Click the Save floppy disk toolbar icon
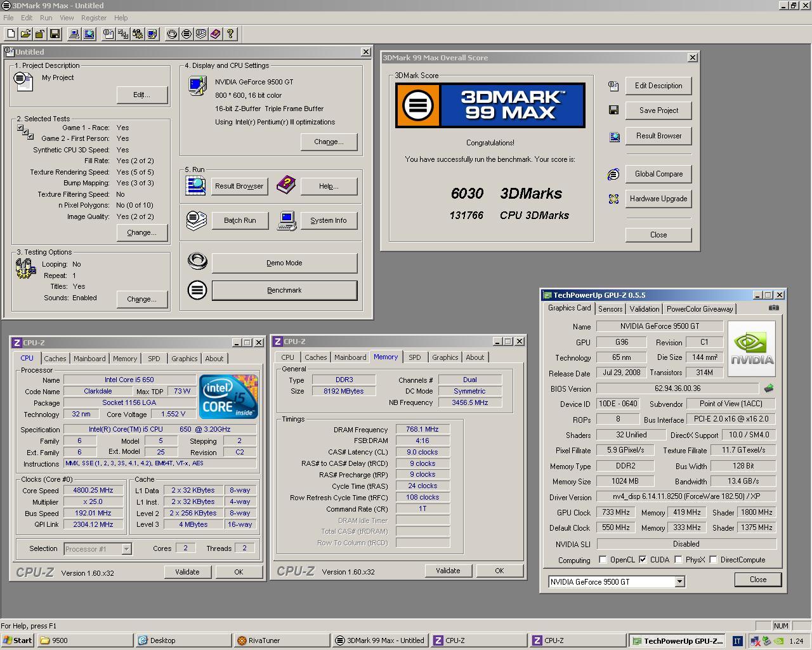Screen dimensions: 812x650 click(55, 34)
